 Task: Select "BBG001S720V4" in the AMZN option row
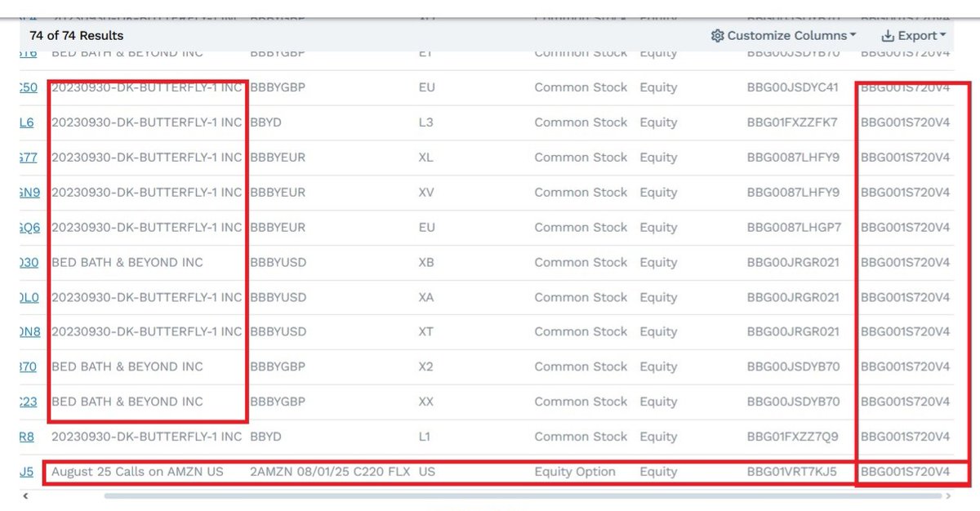906,472
